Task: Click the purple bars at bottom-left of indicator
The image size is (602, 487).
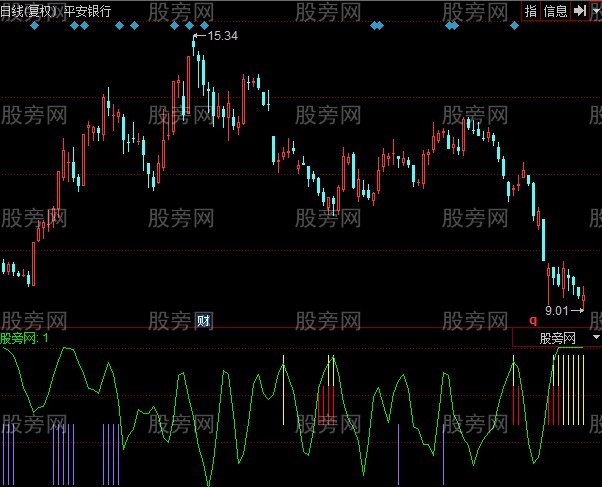Action: pyautogui.click(x=8, y=450)
